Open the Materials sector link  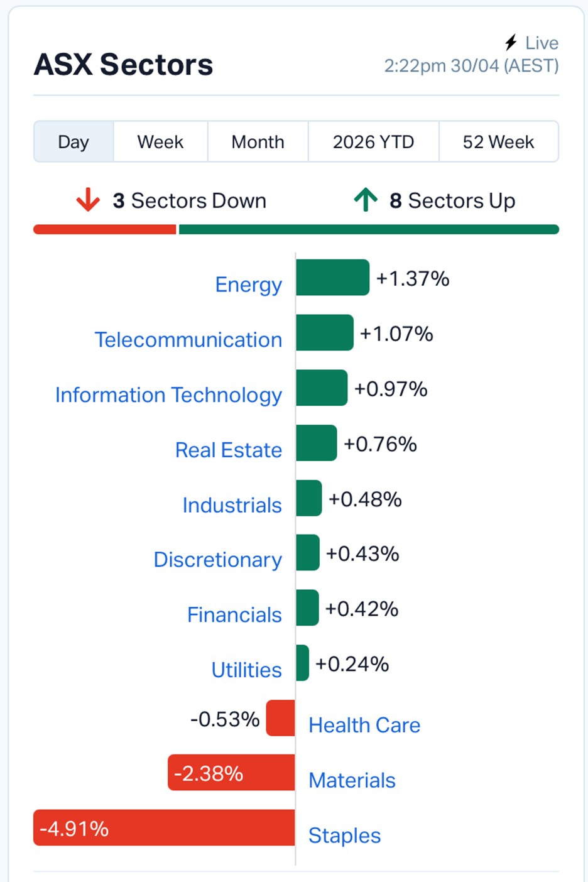[x=352, y=780]
